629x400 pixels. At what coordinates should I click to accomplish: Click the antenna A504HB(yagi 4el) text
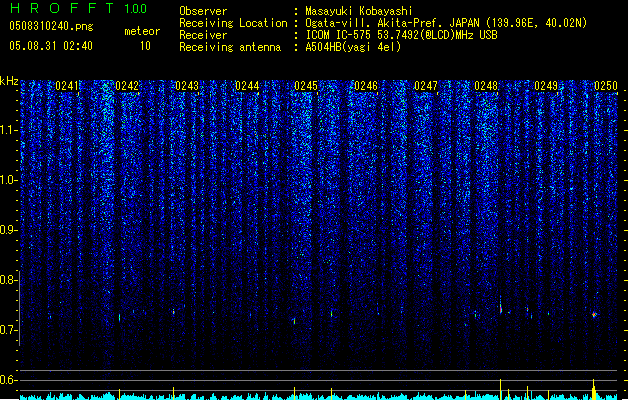pyautogui.click(x=353, y=47)
